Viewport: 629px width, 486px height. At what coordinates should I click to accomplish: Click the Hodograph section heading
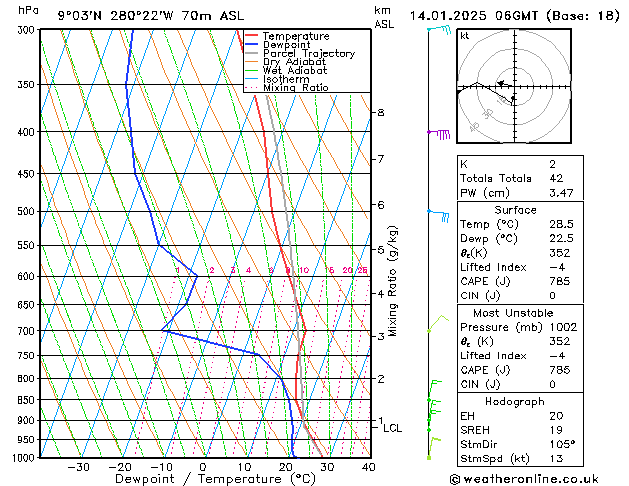pyautogui.click(x=515, y=401)
